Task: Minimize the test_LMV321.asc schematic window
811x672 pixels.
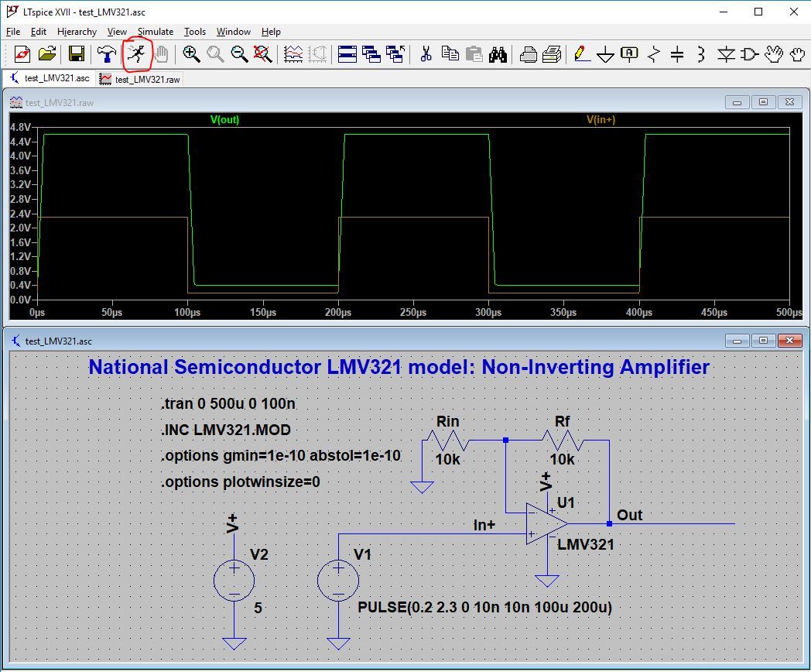Action: click(x=737, y=341)
